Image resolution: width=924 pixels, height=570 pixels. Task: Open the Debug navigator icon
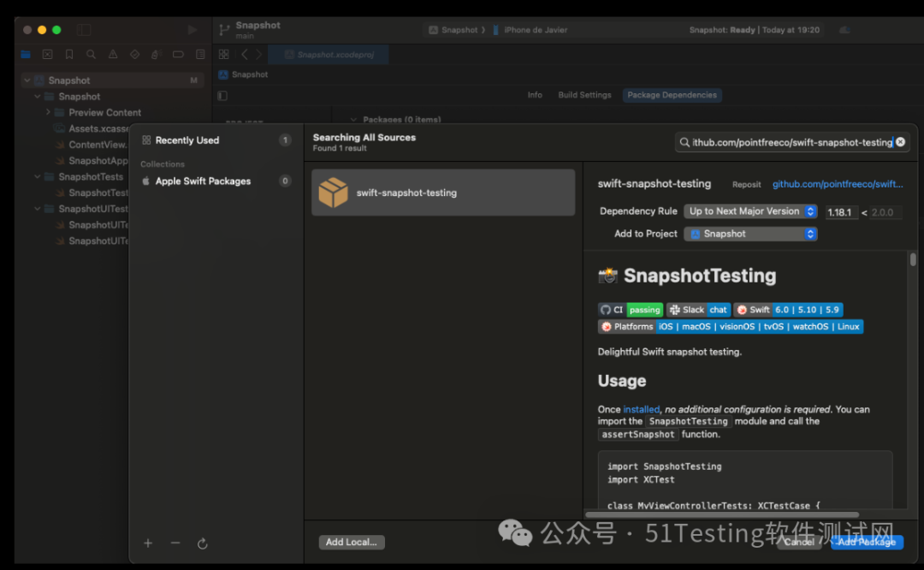(x=157, y=54)
